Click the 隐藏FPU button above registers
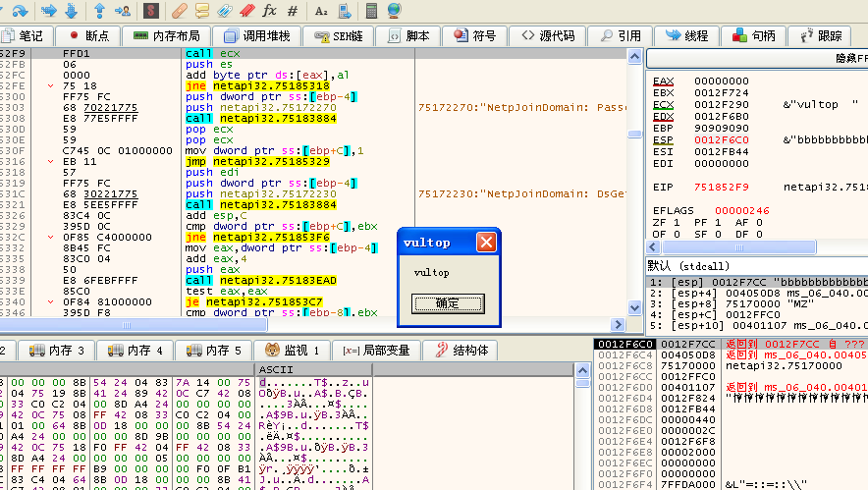Viewport: 868px width, 490px height. point(844,58)
